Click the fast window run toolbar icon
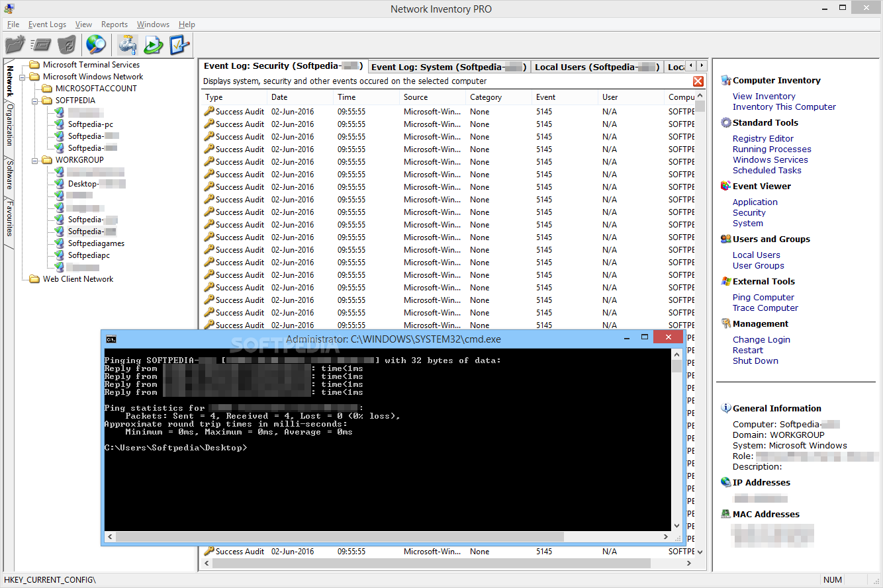Image resolution: width=883 pixels, height=588 pixels. [x=41, y=45]
